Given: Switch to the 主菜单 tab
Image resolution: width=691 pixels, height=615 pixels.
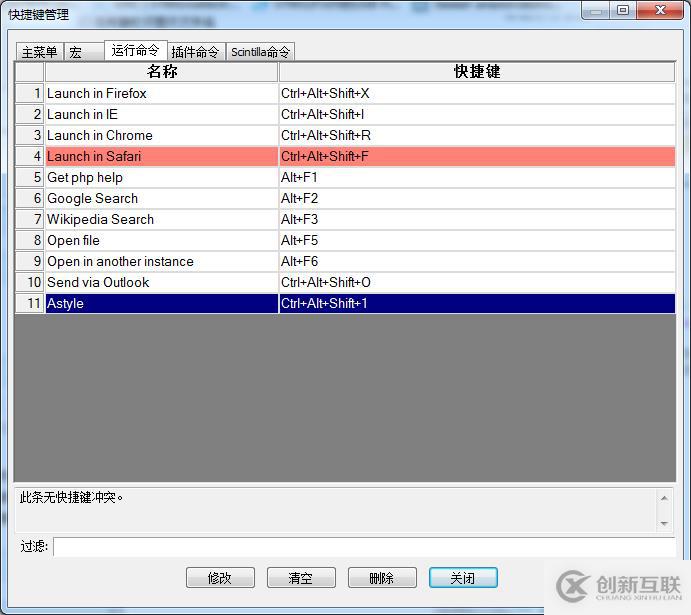Looking at the screenshot, I should click(x=40, y=52).
